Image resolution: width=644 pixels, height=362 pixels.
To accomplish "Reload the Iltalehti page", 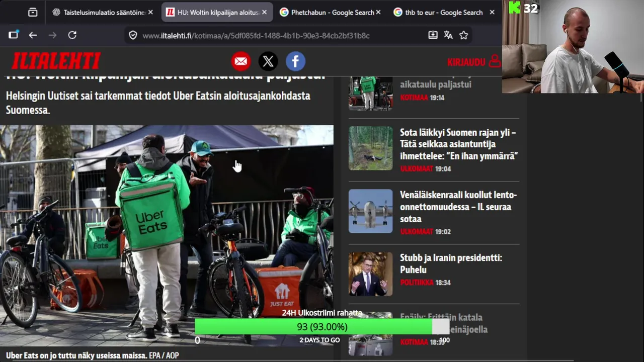I will tap(72, 35).
